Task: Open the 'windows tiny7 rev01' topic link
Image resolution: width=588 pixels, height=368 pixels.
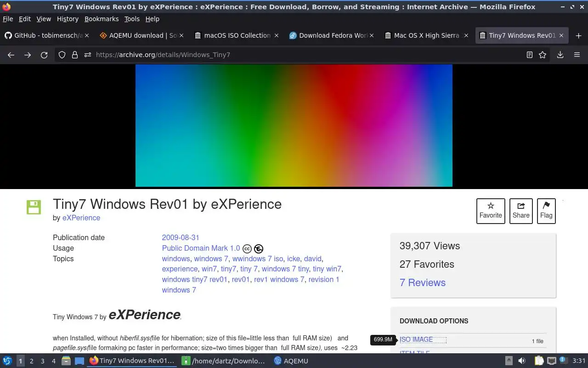Action: (x=195, y=279)
